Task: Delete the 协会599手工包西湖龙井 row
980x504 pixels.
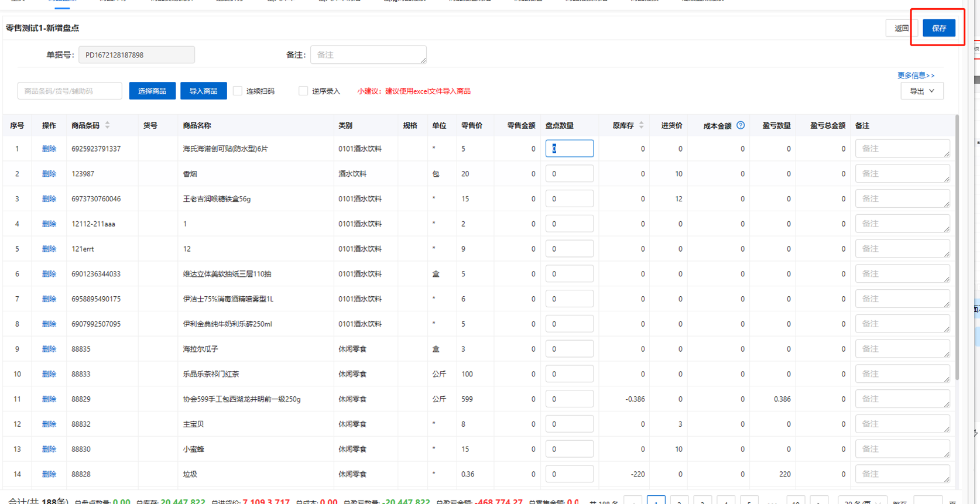Action: pyautogui.click(x=49, y=399)
